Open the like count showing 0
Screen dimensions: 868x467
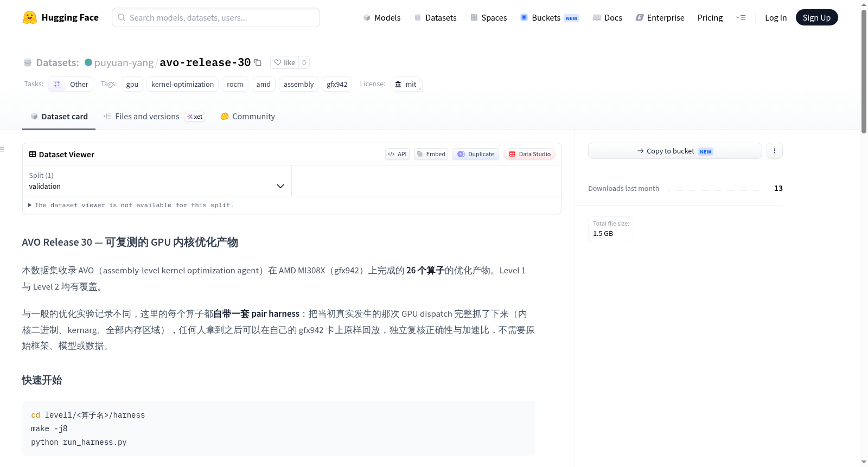304,62
